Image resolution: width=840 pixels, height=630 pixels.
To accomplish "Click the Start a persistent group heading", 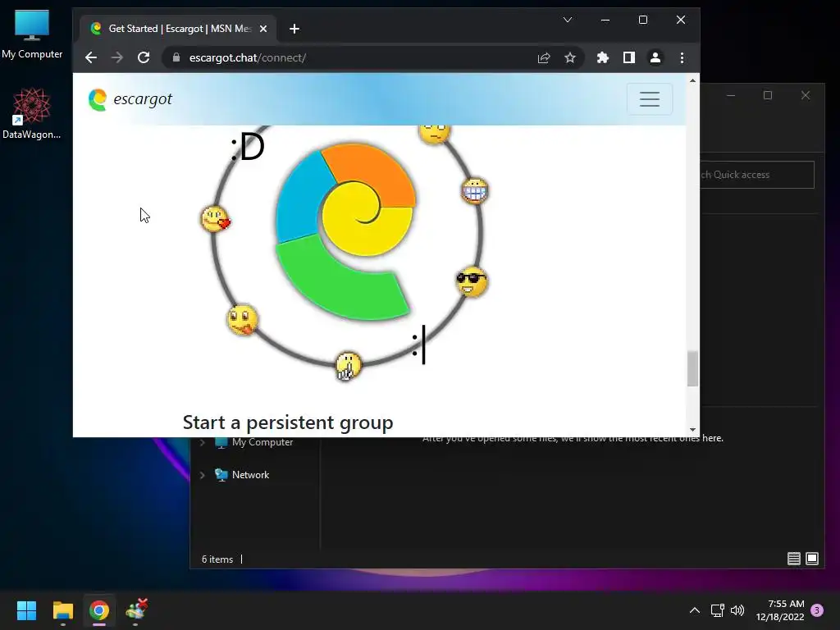I will click(288, 422).
